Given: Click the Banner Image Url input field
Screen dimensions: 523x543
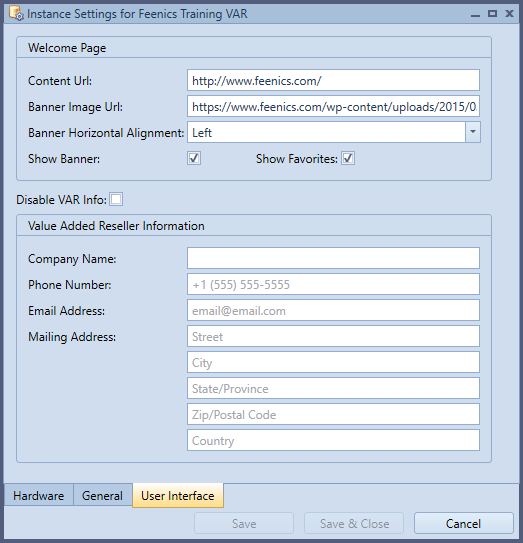Looking at the screenshot, I should 333,106.
